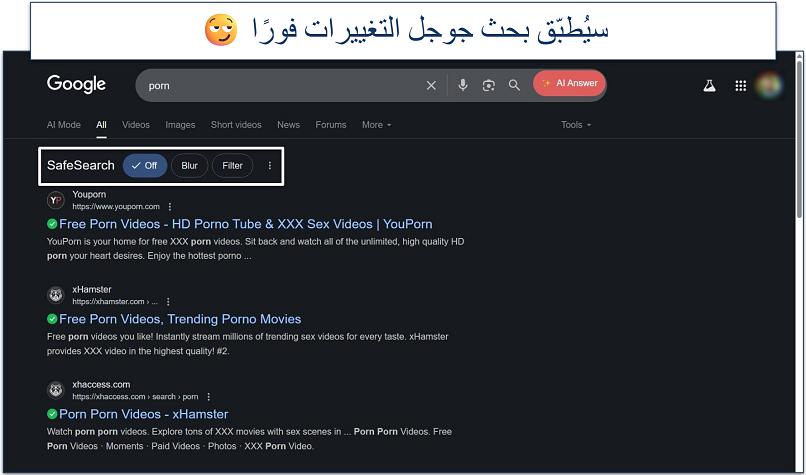Click the AI Answer button
This screenshot has width=806, height=475.
(569, 84)
